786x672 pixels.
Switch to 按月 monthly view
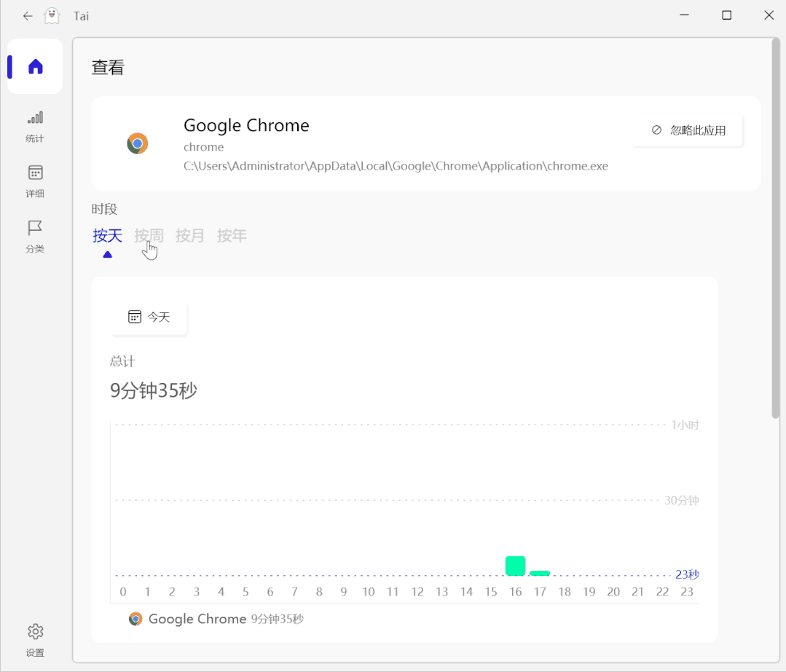(190, 236)
